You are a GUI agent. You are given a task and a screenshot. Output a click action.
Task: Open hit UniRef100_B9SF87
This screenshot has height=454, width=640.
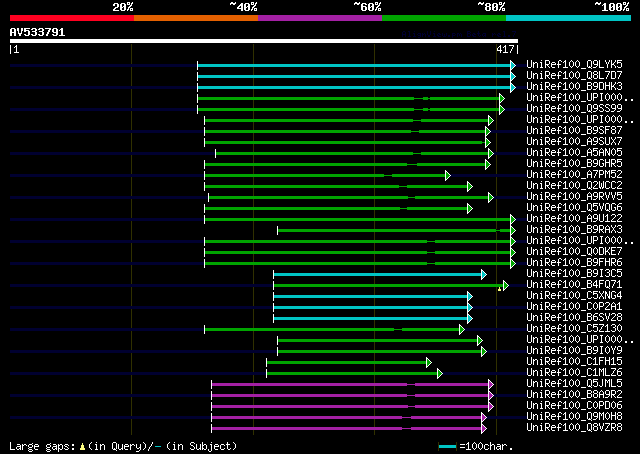pyautogui.click(x=574, y=130)
